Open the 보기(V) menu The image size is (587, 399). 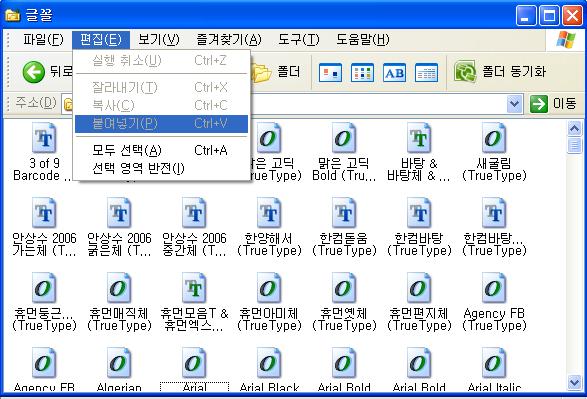click(159, 39)
